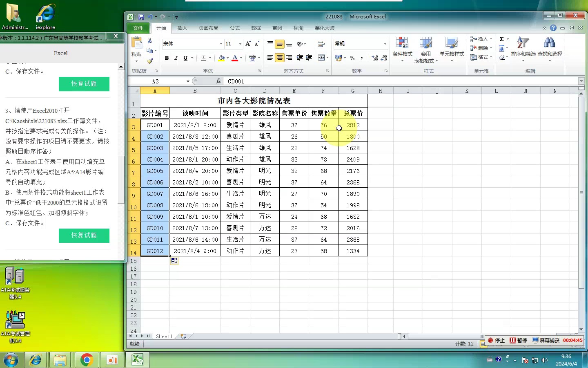Switch to the 插入 ribbon tab

[x=182, y=28]
